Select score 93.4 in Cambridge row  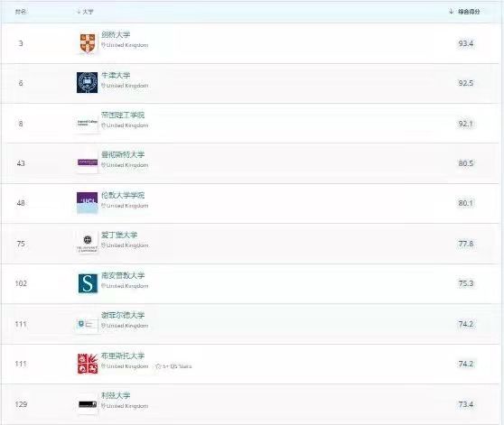(466, 43)
